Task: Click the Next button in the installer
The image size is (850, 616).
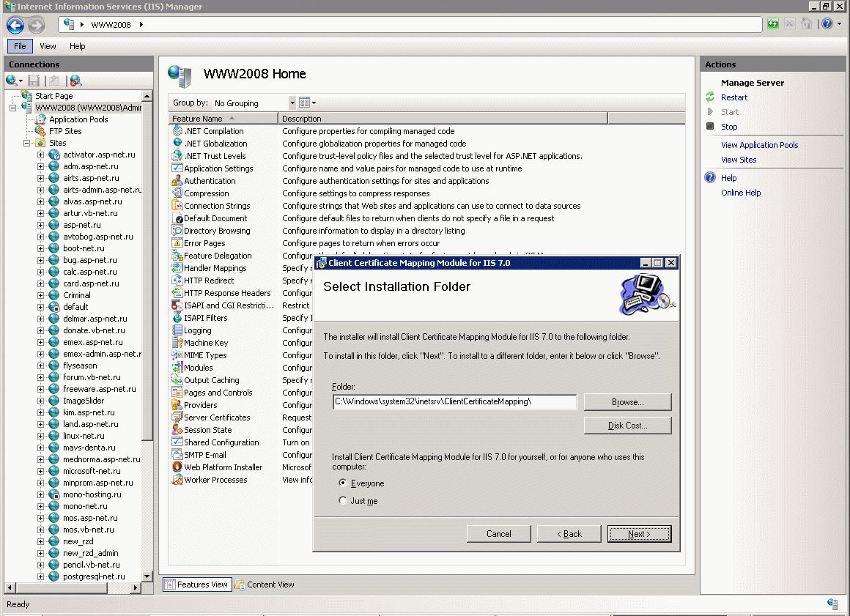Action: click(639, 534)
